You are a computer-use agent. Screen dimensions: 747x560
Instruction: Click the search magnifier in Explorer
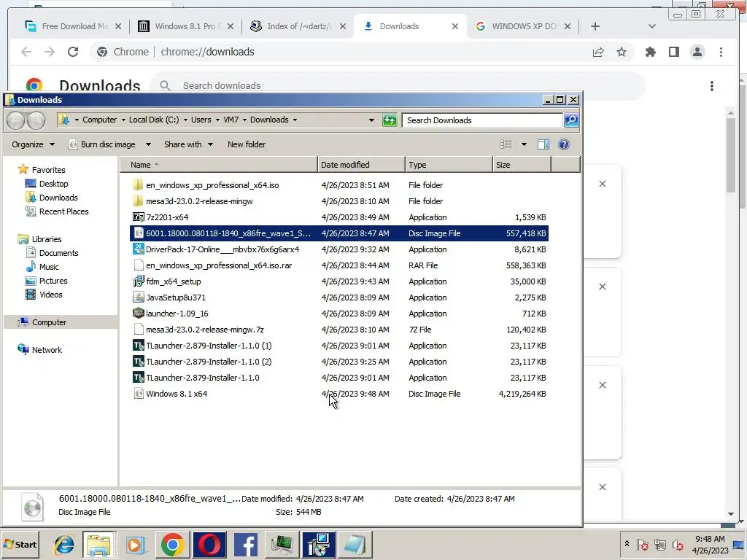click(x=571, y=120)
